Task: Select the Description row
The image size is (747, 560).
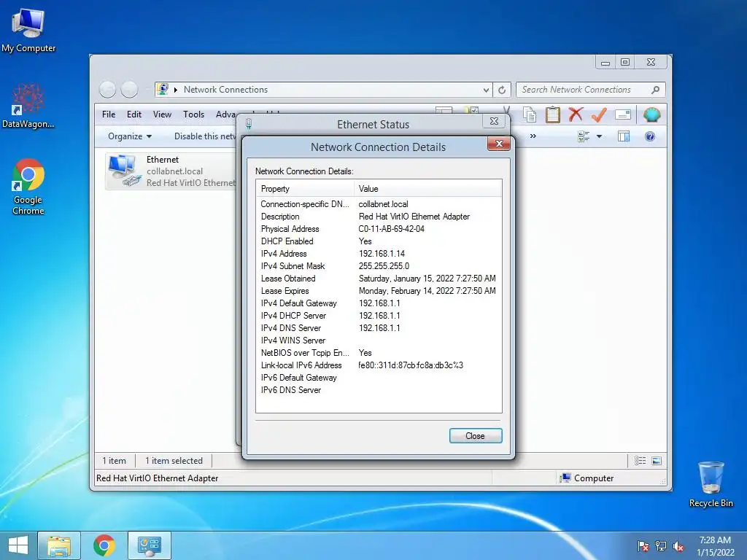Action: click(x=379, y=217)
